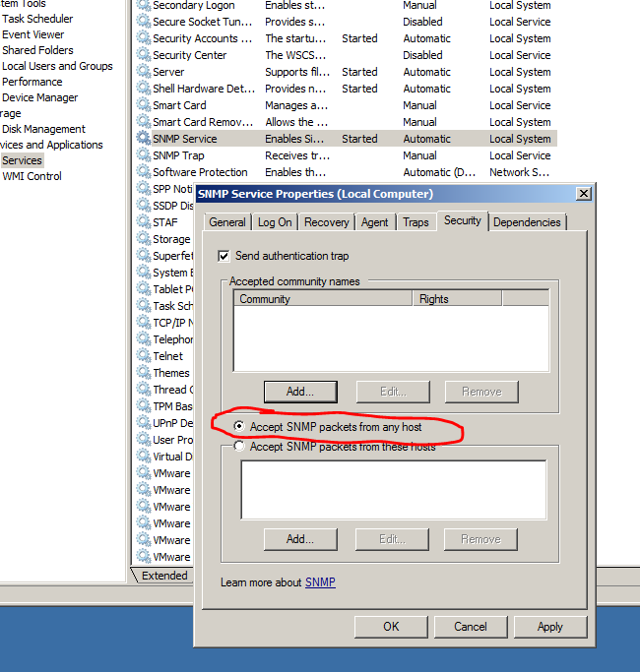
Task: Click the gear icon beside Shell Hardware Detection
Action: pos(144,88)
